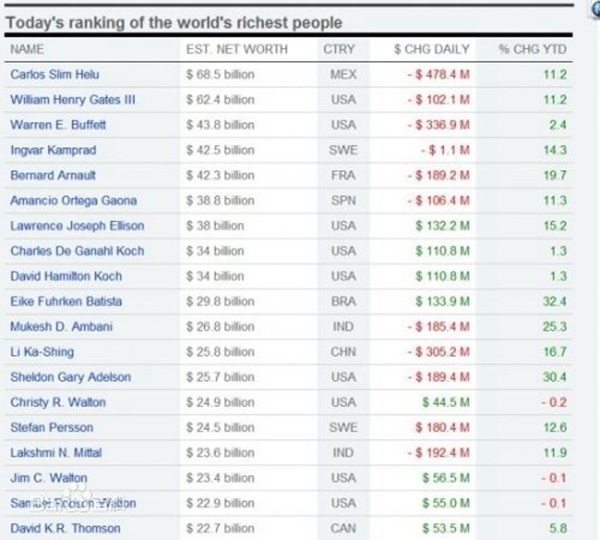This screenshot has height=540, width=600.
Task: Open Carlos Slim Helu's profile link
Action: click(54, 74)
